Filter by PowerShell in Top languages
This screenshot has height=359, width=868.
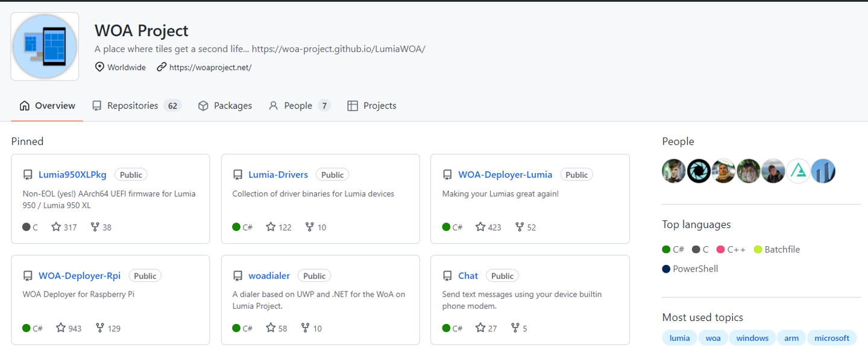coord(695,268)
